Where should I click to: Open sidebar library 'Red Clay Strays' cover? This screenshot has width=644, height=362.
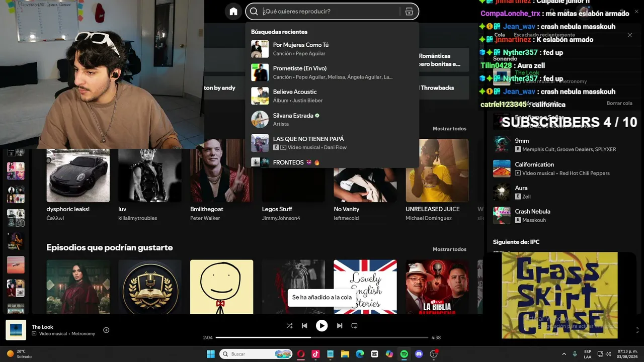(16, 308)
